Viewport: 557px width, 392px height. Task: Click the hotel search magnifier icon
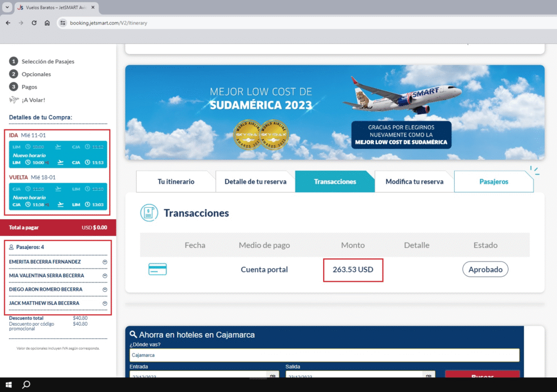click(x=133, y=334)
